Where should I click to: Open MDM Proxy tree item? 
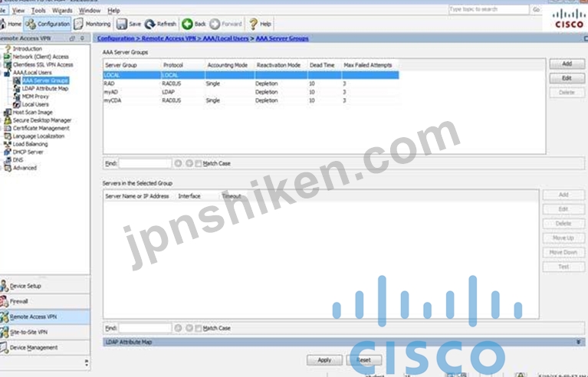pyautogui.click(x=35, y=97)
